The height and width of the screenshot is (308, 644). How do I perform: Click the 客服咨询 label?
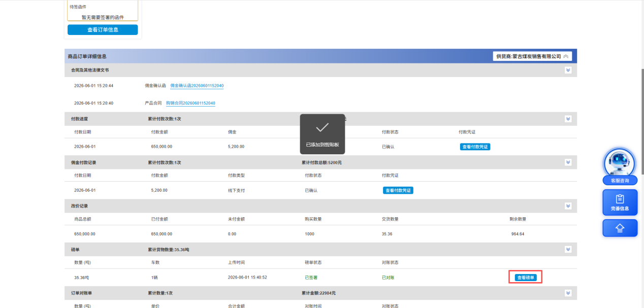coord(620,181)
